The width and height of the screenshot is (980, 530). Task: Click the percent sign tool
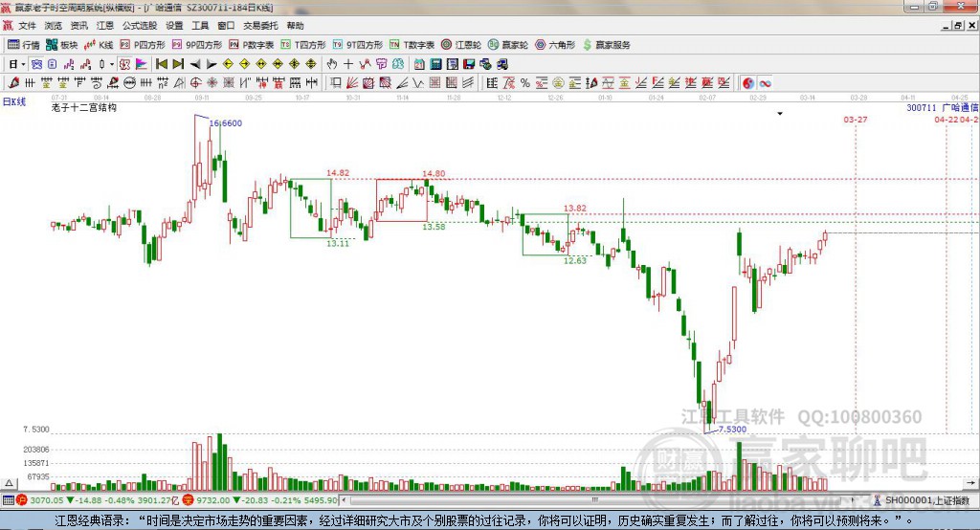click(525, 82)
